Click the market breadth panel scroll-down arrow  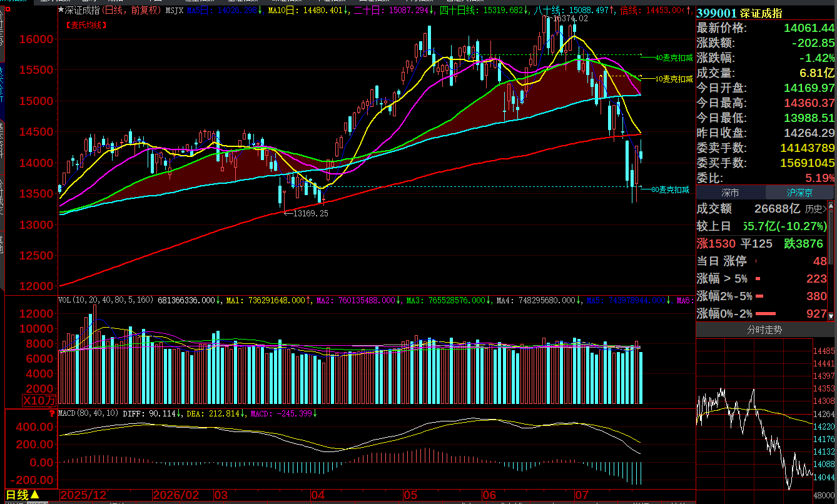(x=831, y=317)
